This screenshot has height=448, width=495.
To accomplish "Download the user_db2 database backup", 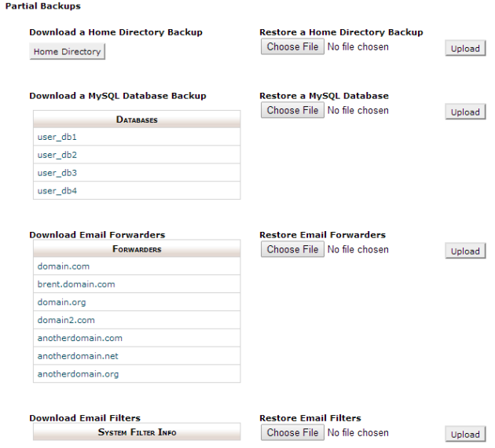I will coord(57,155).
